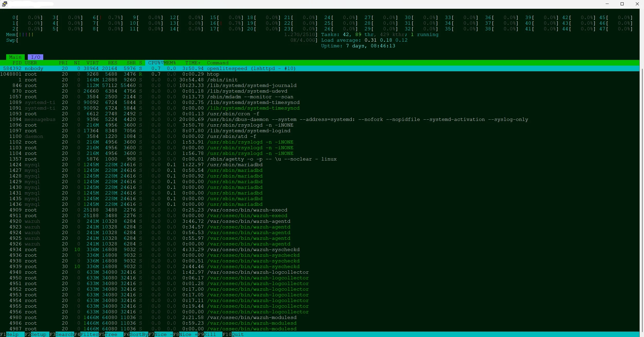The image size is (644, 337).
Task: Click F4 Filter in the function bar
Action: click(x=86, y=334)
